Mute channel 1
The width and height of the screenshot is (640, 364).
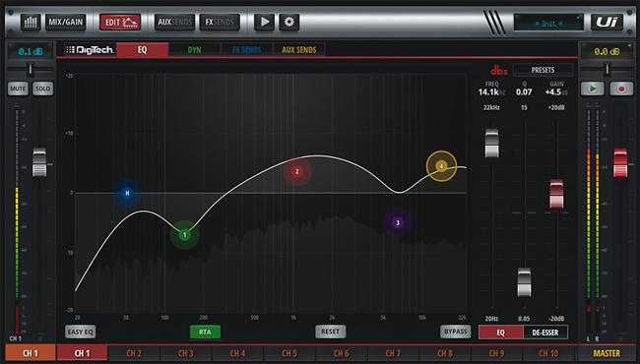[x=18, y=89]
